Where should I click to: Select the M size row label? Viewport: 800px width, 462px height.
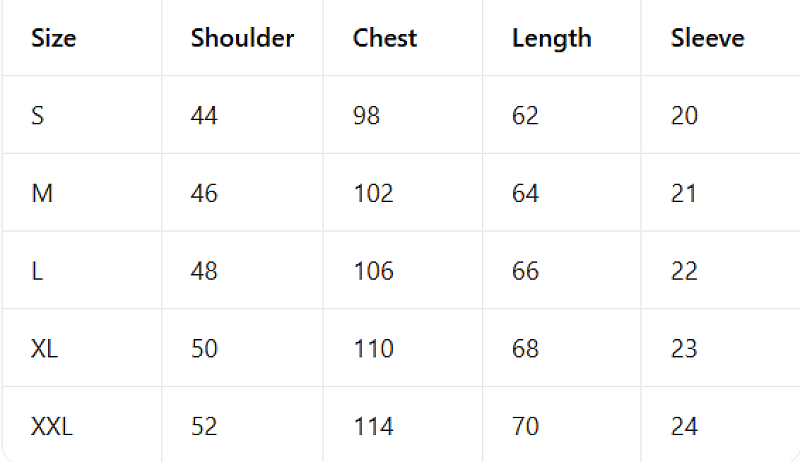42,194
